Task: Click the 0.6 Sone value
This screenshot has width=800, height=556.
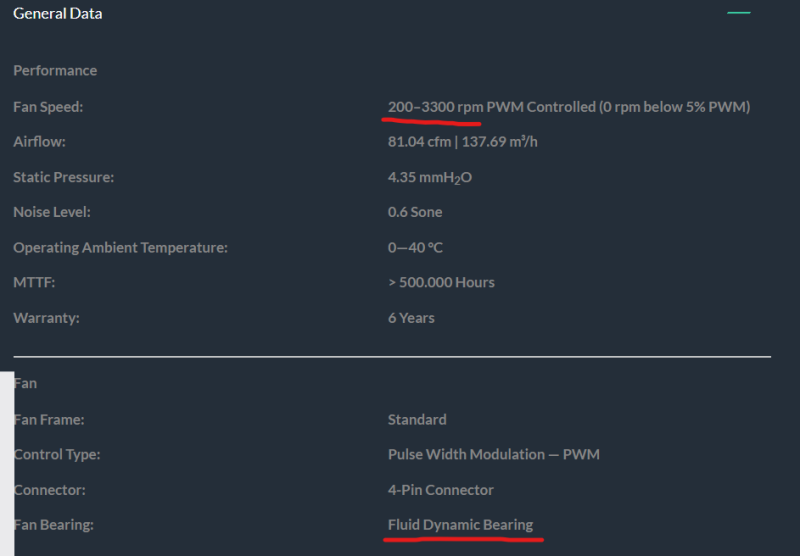Action: 415,212
